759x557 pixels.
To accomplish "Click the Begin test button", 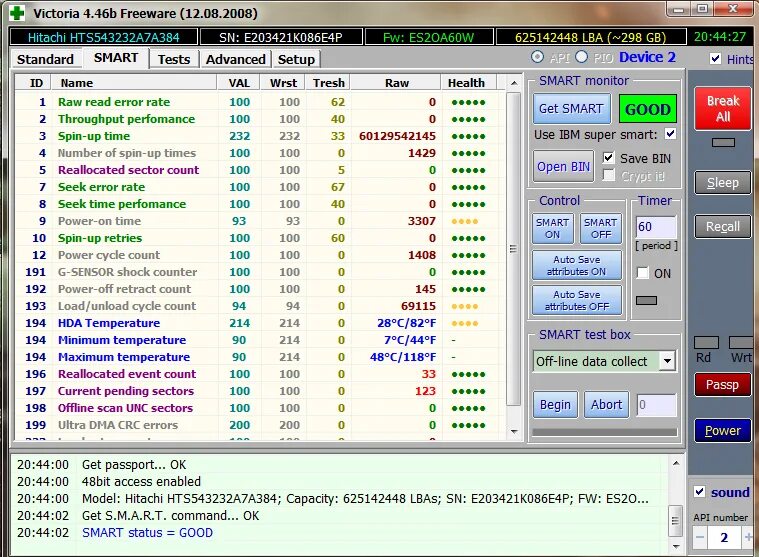I will click(555, 405).
